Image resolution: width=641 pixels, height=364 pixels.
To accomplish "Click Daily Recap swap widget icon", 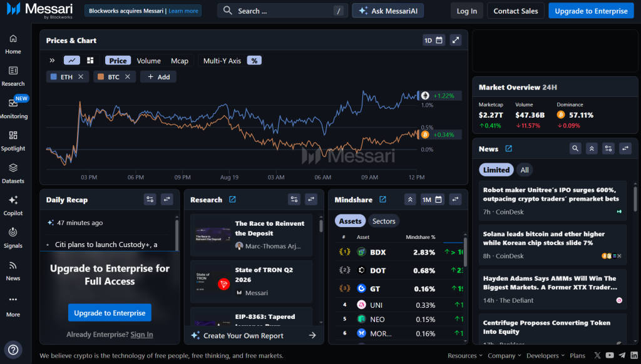I will [167, 200].
